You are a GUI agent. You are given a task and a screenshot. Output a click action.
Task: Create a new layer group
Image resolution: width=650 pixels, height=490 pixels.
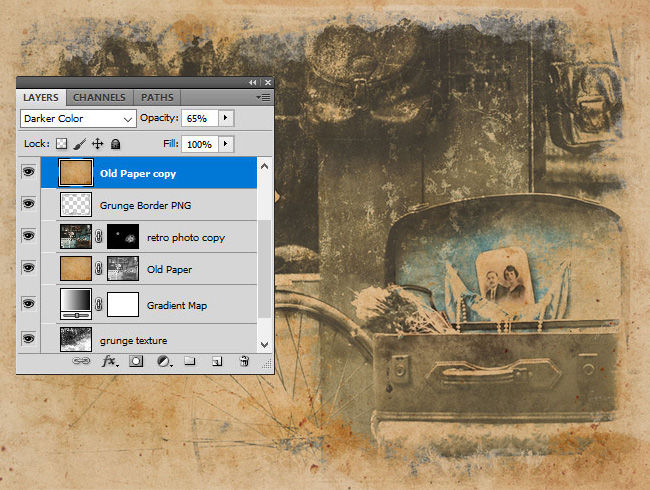coord(189,362)
